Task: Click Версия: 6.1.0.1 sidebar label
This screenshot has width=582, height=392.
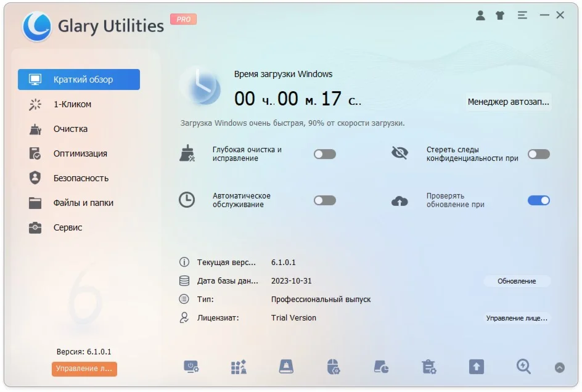Action: pyautogui.click(x=84, y=351)
